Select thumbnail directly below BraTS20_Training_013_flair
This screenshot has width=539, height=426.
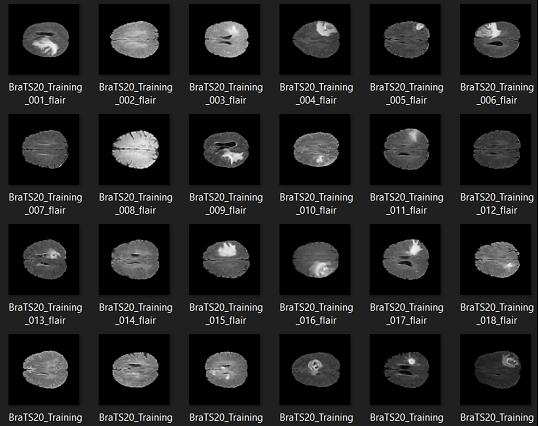click(44, 370)
